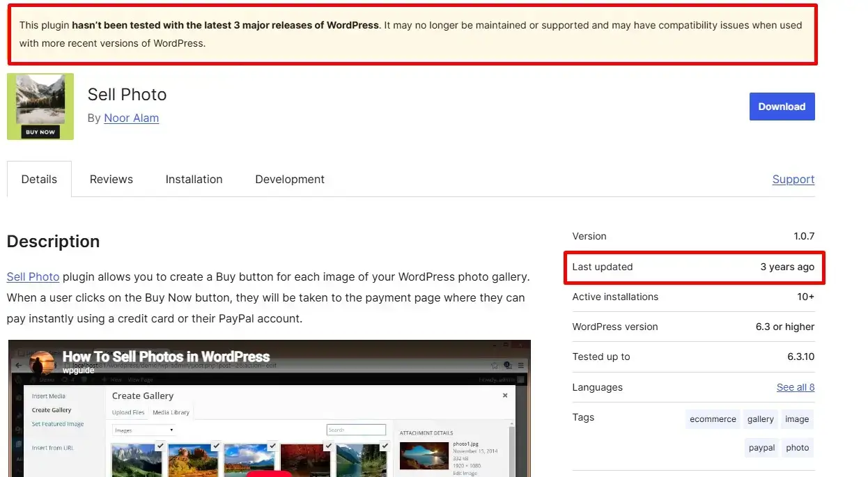
Task: Open the Development tab
Action: 290,179
